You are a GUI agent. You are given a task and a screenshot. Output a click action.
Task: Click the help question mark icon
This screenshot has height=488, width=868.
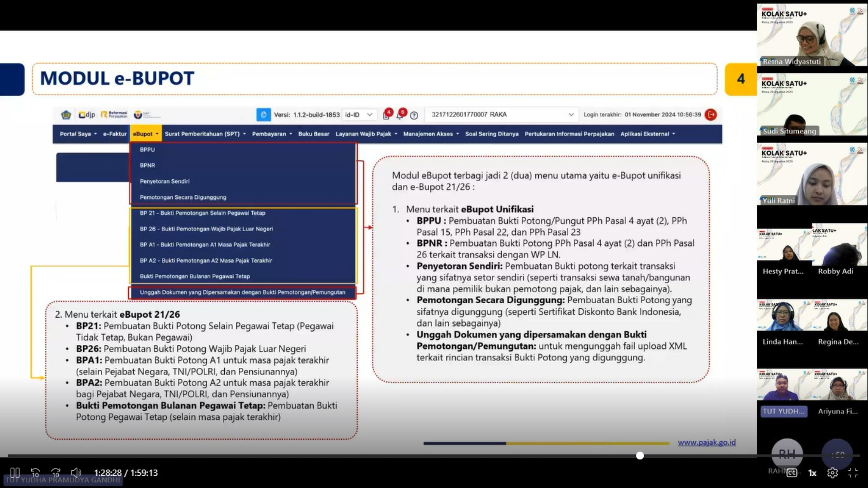(414, 116)
